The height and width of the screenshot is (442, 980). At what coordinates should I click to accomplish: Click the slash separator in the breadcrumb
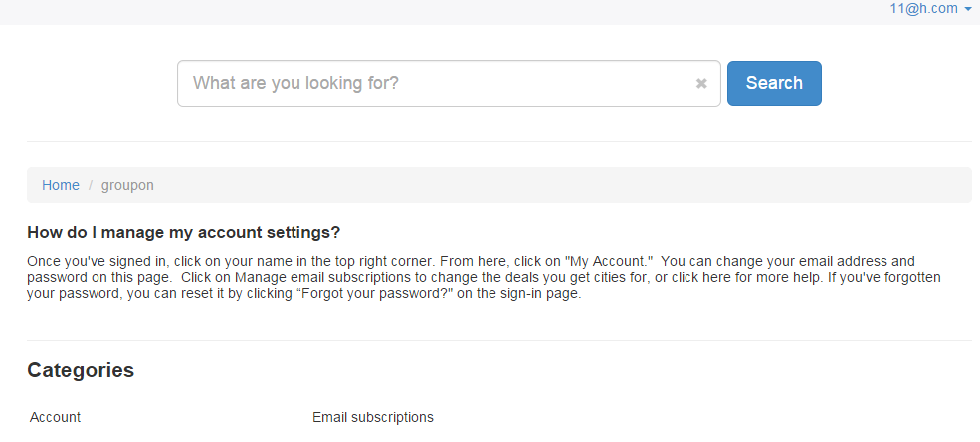(x=91, y=185)
